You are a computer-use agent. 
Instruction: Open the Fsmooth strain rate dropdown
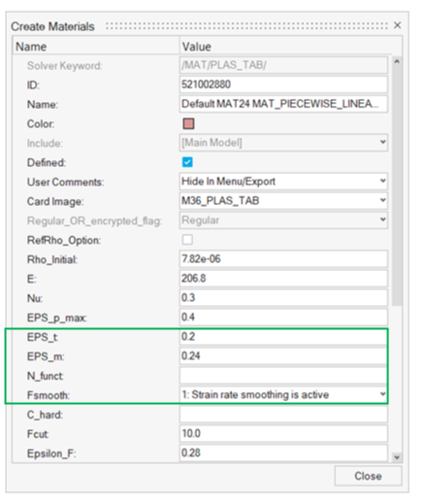click(283, 394)
